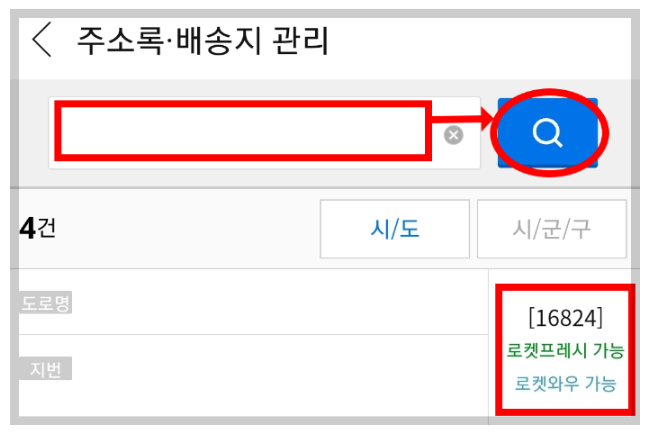Clear the search text with the gray X icon

click(x=454, y=135)
